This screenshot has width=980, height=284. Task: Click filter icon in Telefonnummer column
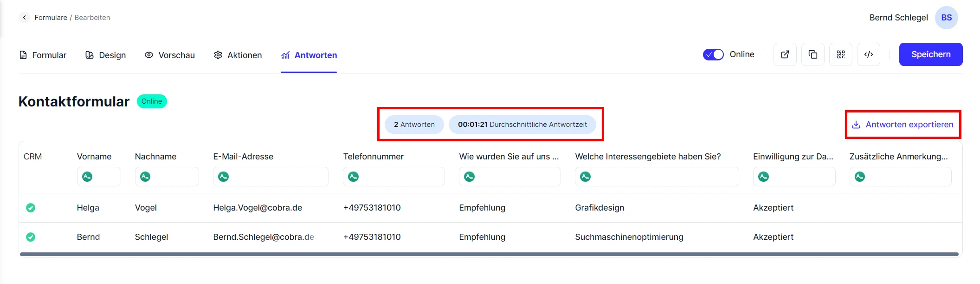(x=354, y=177)
